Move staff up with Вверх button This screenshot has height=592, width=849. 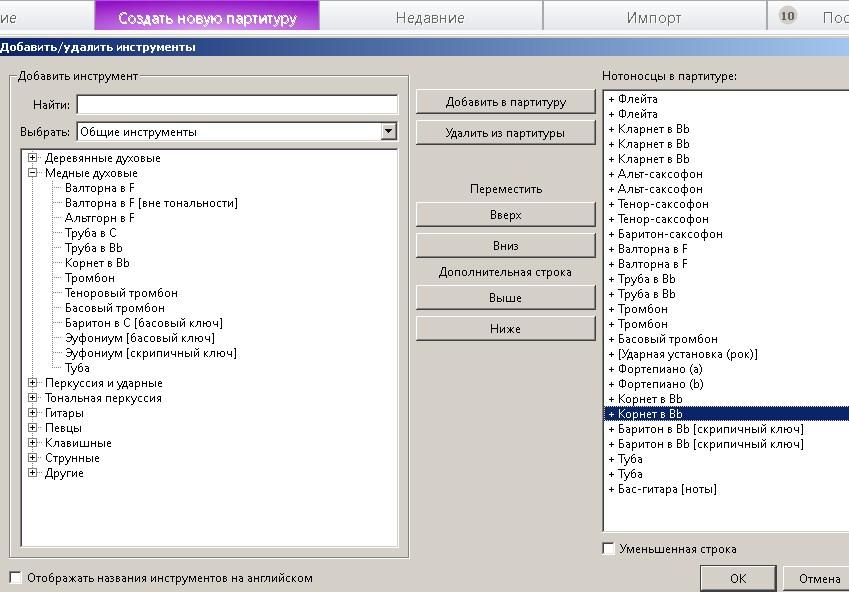point(506,214)
